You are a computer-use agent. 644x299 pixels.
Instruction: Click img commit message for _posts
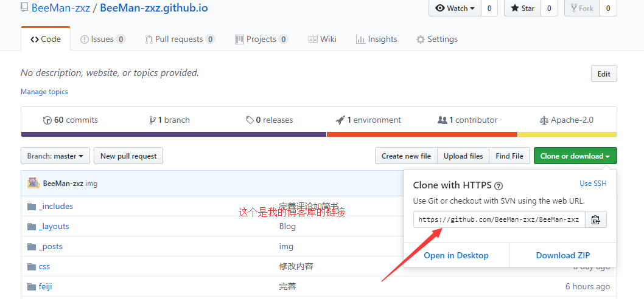tap(286, 247)
